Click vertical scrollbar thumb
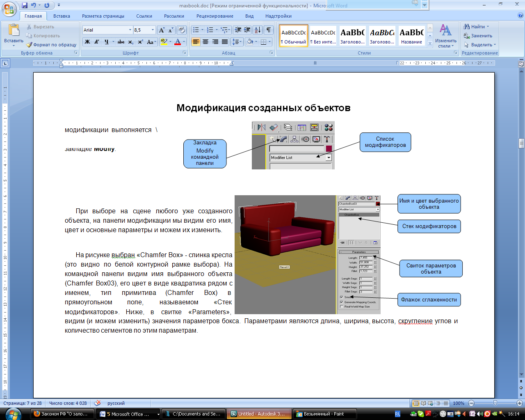525x420 pixels. [521, 143]
